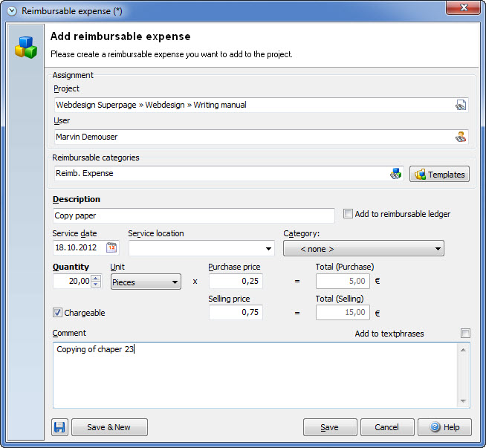Click the Reimbursable categories group label
This screenshot has width=486, height=448.
[96, 158]
